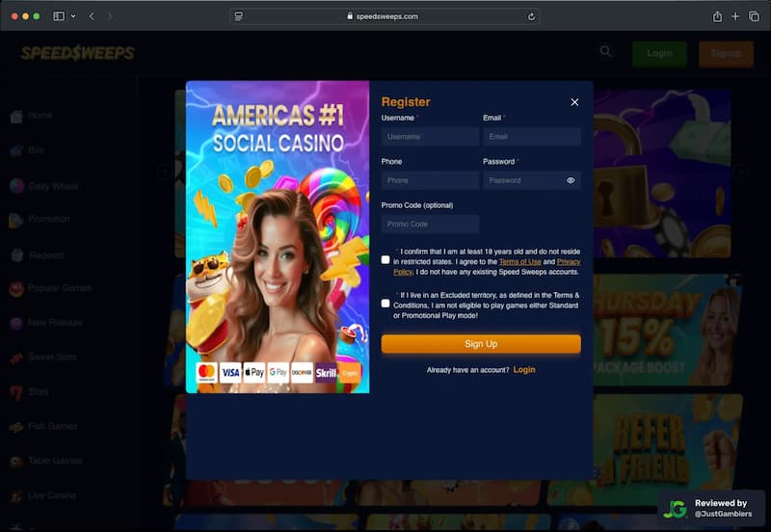Click the Mastercard payment logo
The height and width of the screenshot is (532, 771).
click(x=206, y=373)
